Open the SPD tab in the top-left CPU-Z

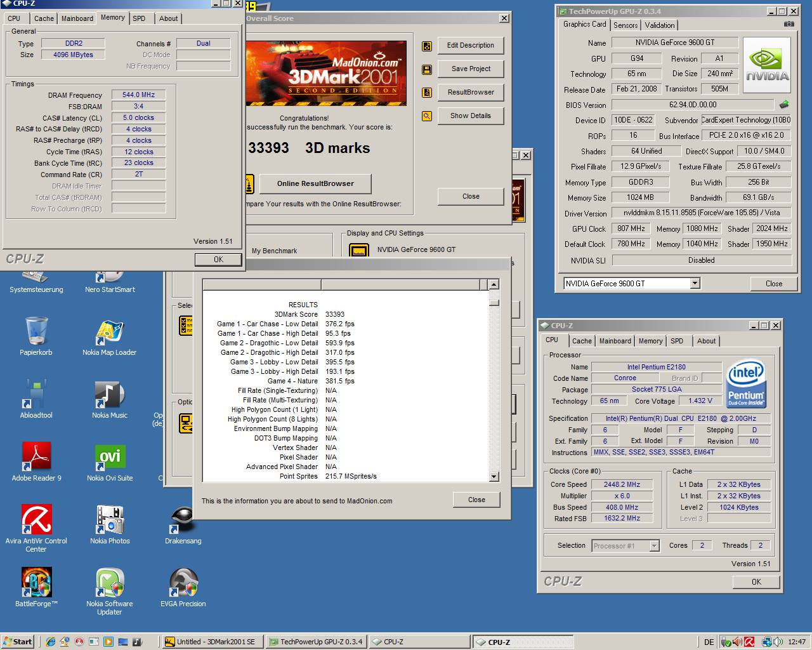(139, 18)
